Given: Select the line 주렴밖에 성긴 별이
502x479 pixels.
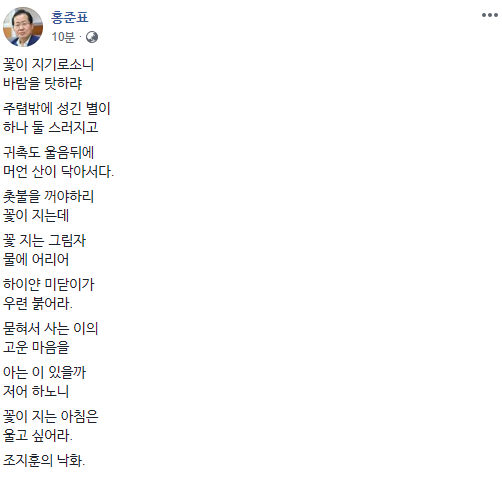Looking at the screenshot, I should pyautogui.click(x=56, y=108).
